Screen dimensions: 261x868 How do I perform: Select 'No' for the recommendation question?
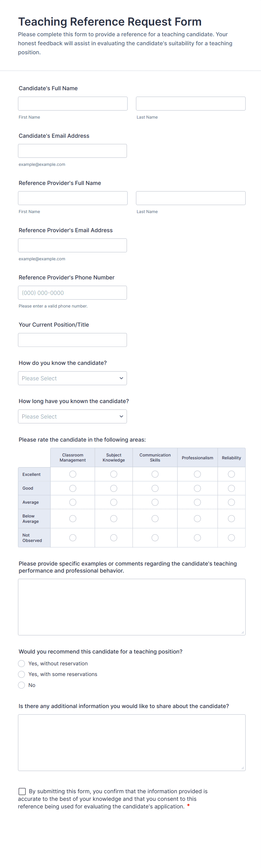tap(22, 685)
